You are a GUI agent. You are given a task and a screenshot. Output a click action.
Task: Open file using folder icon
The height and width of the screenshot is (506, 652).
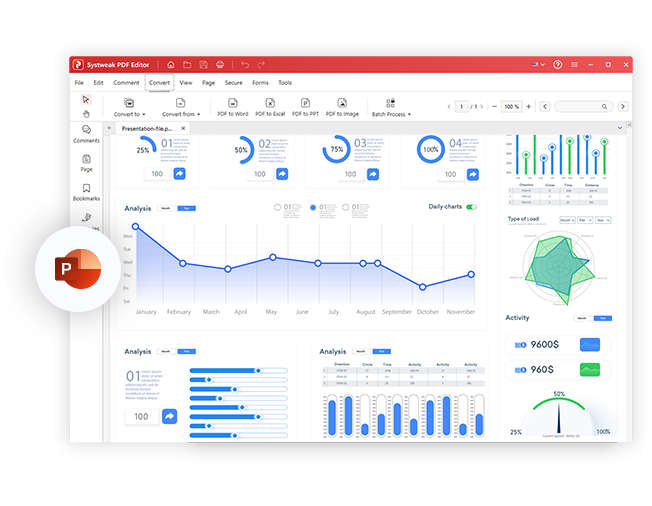click(187, 64)
